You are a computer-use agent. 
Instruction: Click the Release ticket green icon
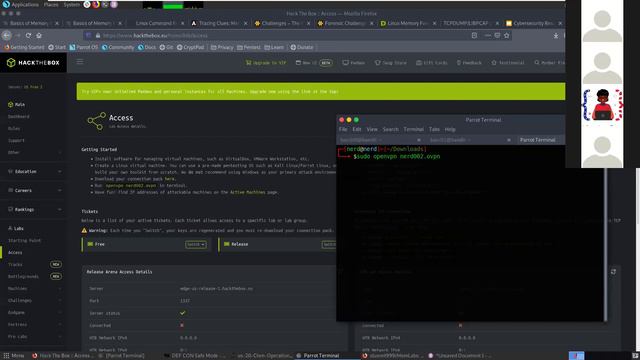click(227, 244)
